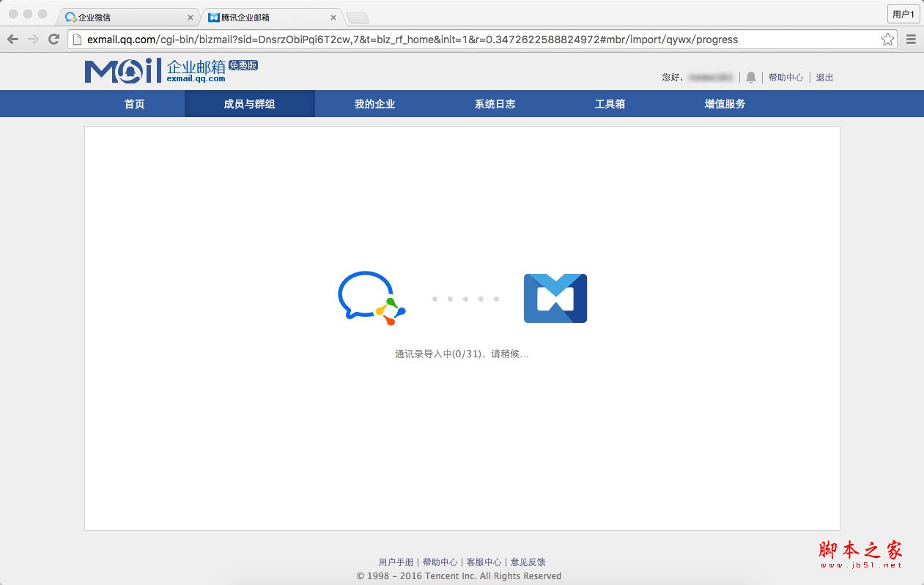Open notifications via the bell icon
The image size is (924, 585).
750,77
